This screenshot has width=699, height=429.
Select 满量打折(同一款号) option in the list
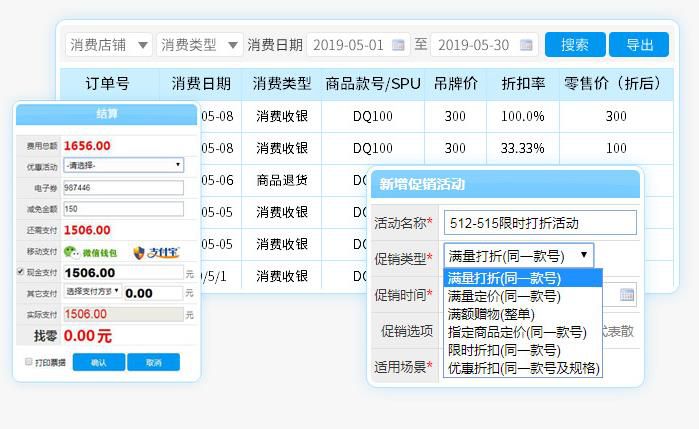point(523,278)
